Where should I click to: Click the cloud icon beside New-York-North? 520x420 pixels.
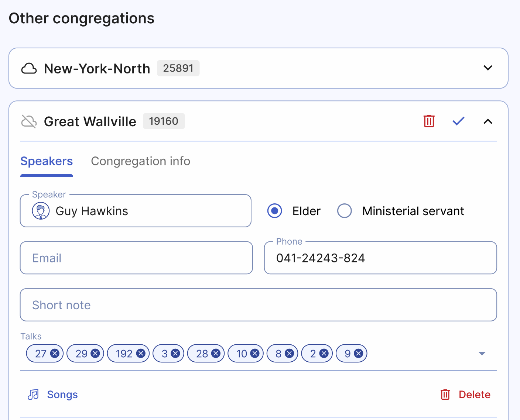[x=29, y=68]
